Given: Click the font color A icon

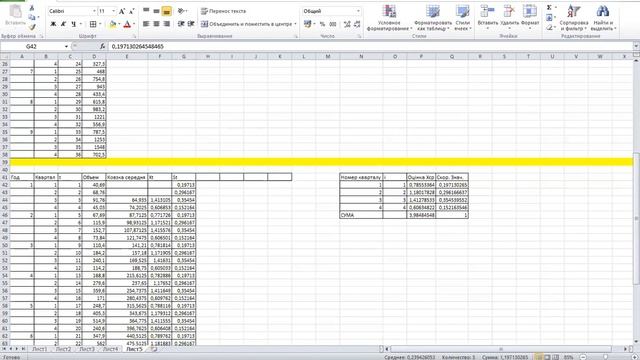Looking at the screenshot, I should 127,24.
